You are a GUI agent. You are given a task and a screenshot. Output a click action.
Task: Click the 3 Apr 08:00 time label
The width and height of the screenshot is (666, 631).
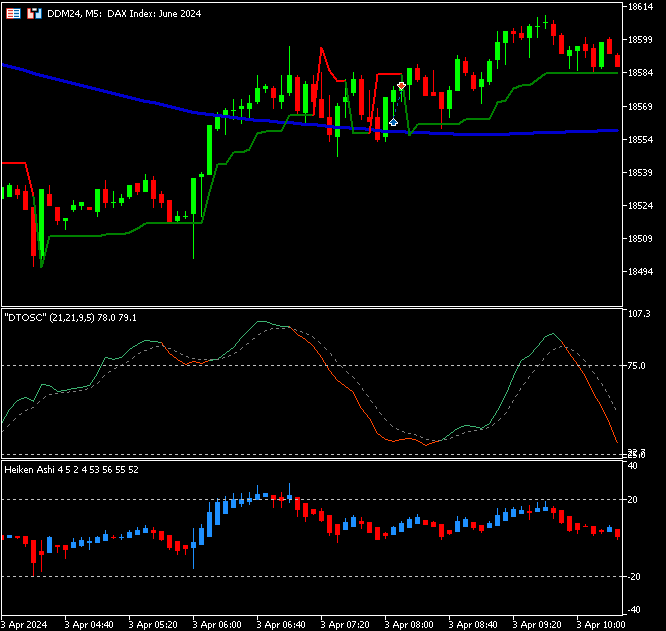coord(409,625)
